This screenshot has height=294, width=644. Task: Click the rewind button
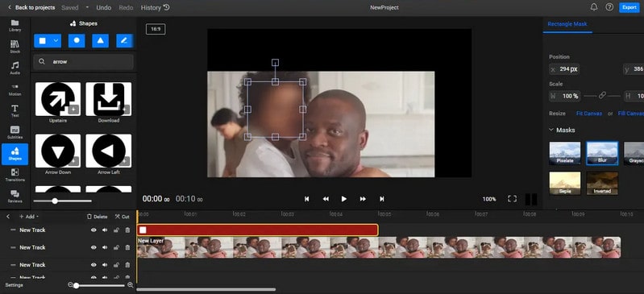326,199
